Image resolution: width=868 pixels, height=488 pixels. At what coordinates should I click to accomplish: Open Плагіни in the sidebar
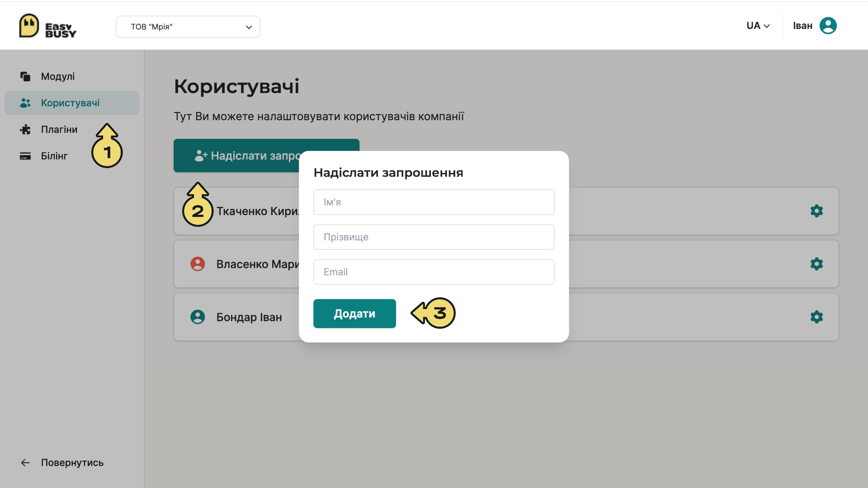(x=72, y=129)
